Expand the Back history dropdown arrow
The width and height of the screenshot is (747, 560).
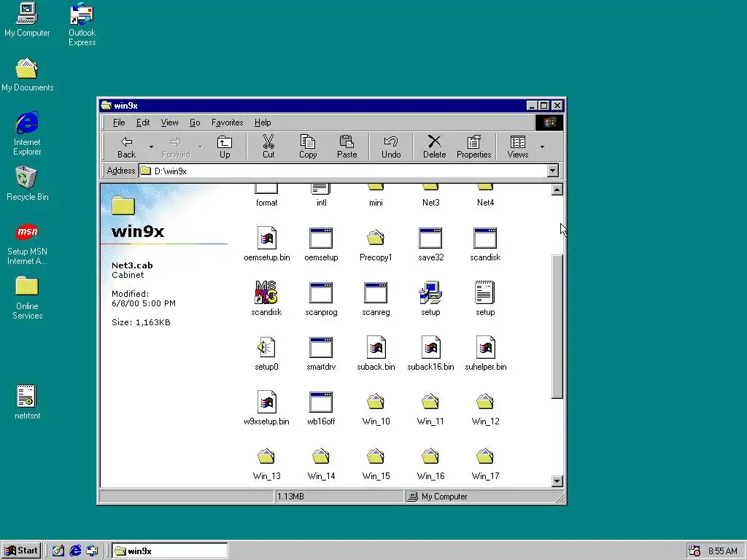(x=151, y=147)
